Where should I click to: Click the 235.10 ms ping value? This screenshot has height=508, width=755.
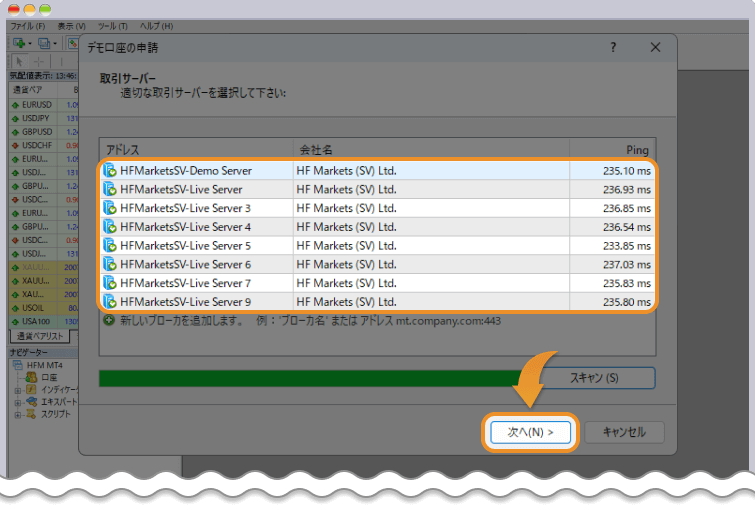coord(626,171)
